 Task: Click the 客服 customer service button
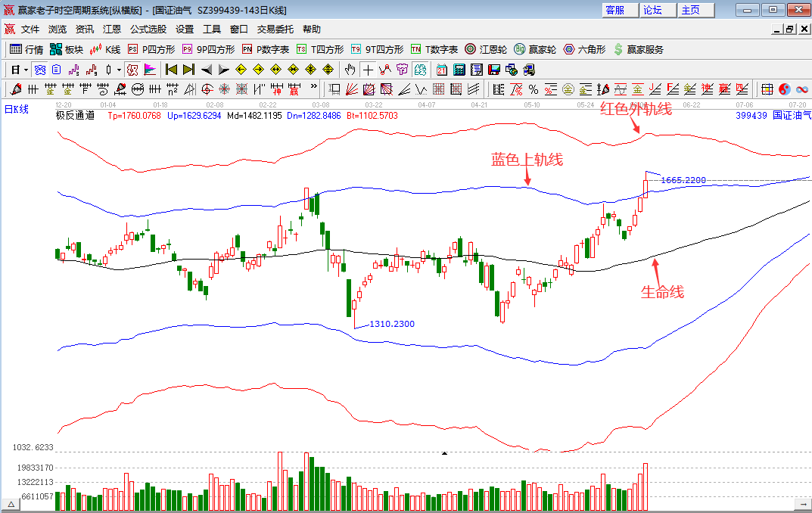[x=620, y=10]
